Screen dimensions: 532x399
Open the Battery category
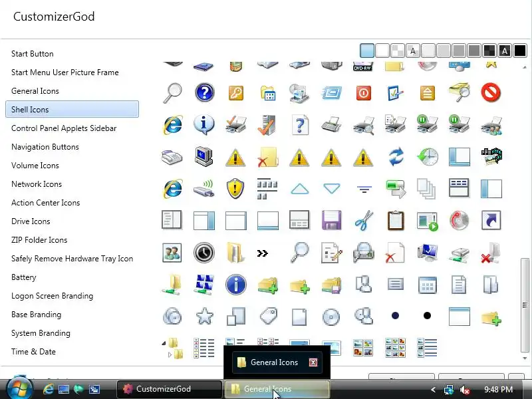(x=23, y=277)
